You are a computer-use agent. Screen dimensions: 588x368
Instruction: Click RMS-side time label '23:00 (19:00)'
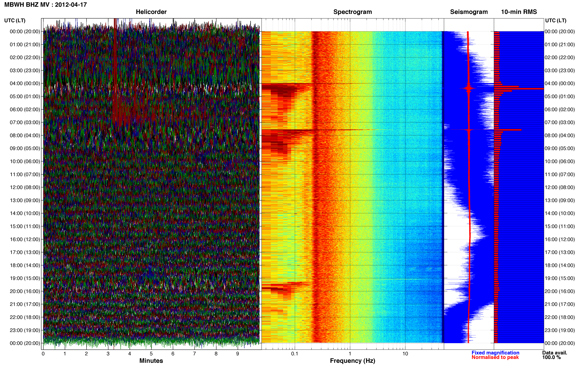pos(560,330)
